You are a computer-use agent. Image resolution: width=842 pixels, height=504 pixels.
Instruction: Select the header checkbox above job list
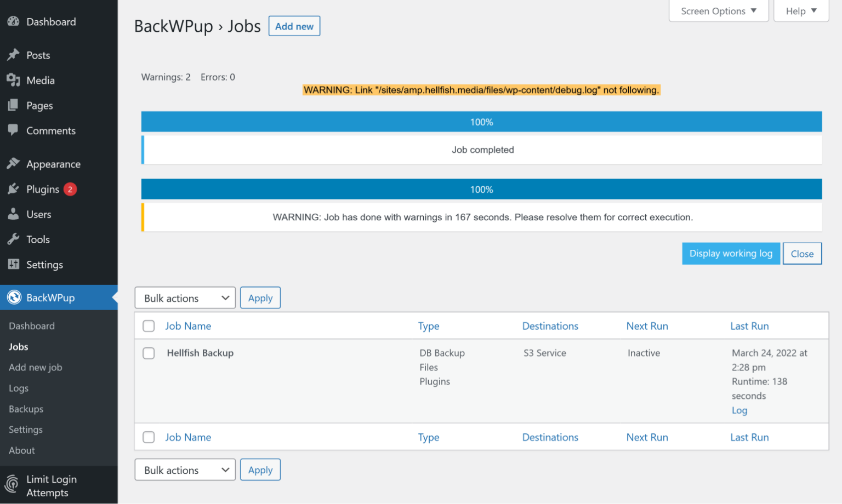click(149, 325)
